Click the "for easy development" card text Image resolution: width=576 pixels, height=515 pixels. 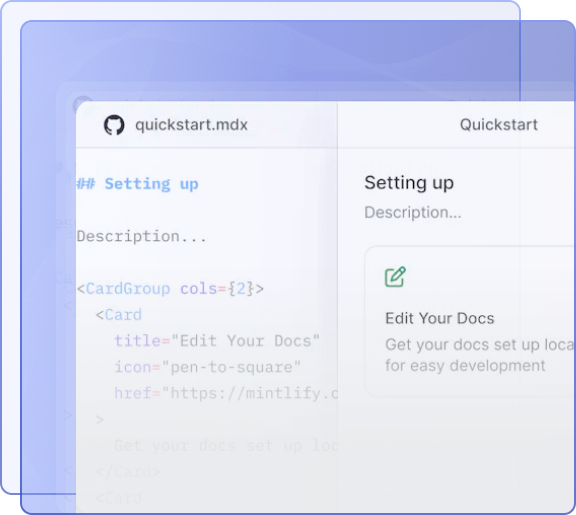[465, 365]
